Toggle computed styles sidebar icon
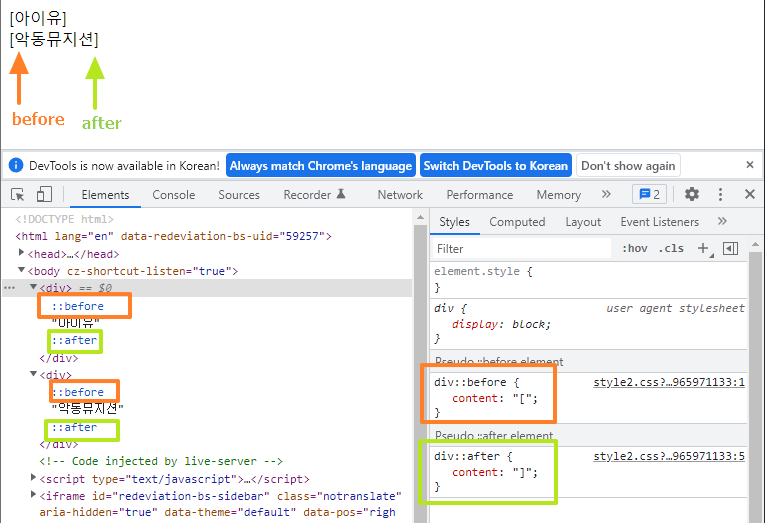 point(730,248)
